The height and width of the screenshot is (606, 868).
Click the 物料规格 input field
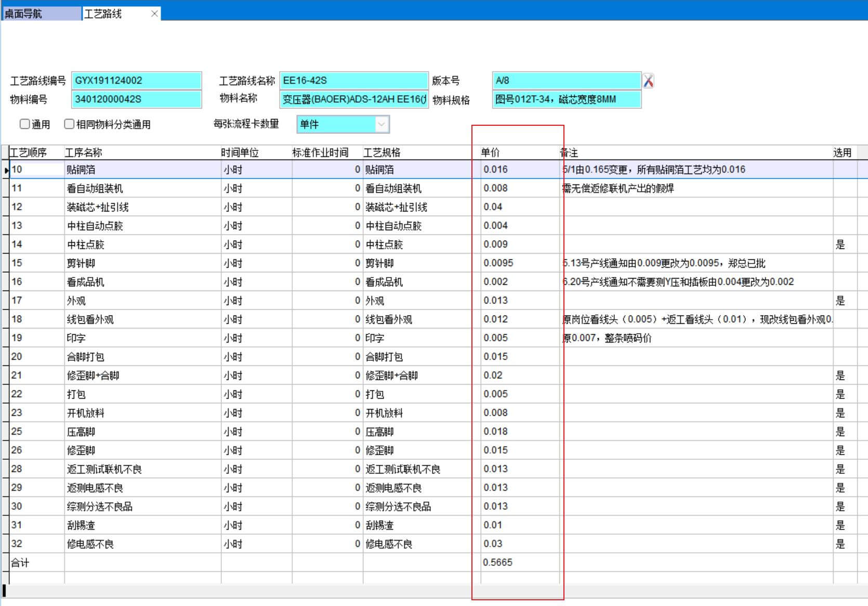tap(567, 99)
